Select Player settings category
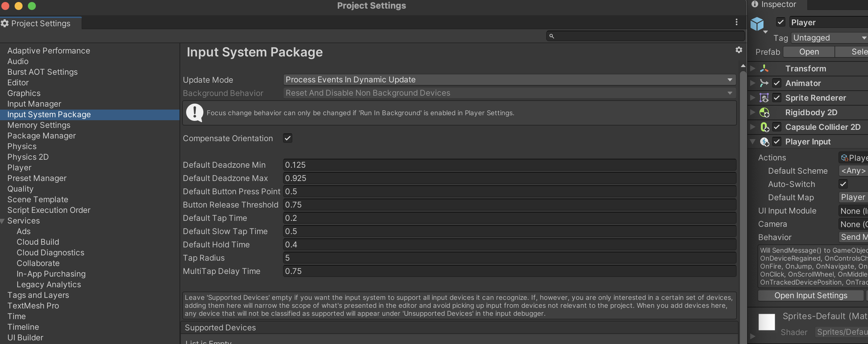 point(19,168)
